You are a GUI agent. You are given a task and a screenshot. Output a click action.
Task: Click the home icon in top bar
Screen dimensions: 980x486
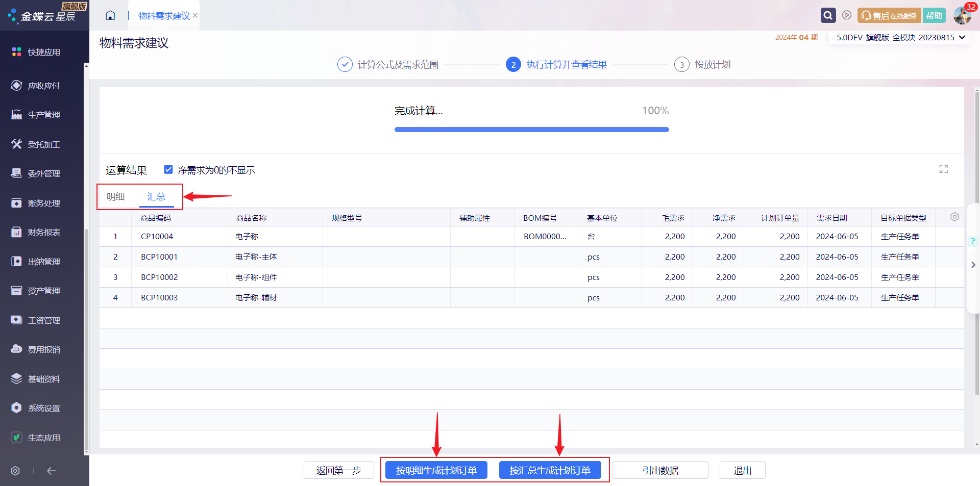pos(110,15)
